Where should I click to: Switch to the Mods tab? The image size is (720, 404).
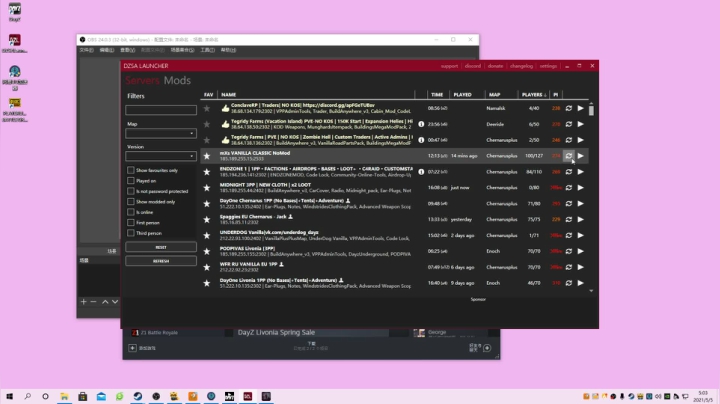pos(177,80)
